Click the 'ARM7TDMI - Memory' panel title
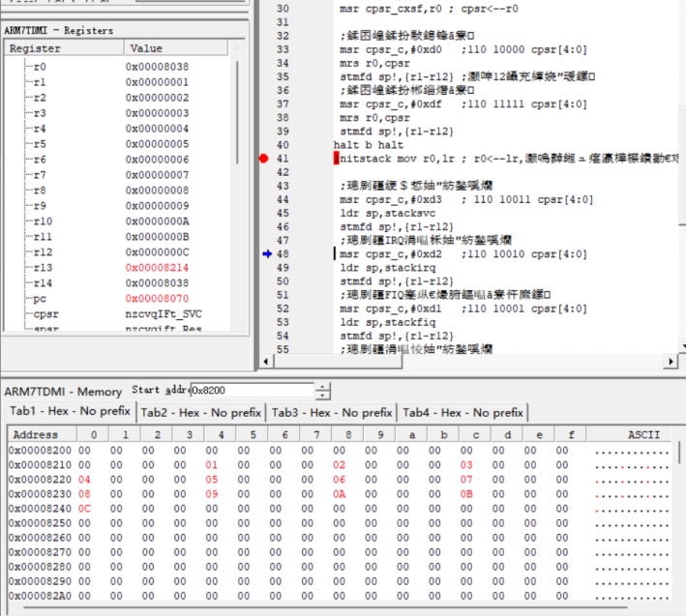686x616 pixels. coord(63,392)
